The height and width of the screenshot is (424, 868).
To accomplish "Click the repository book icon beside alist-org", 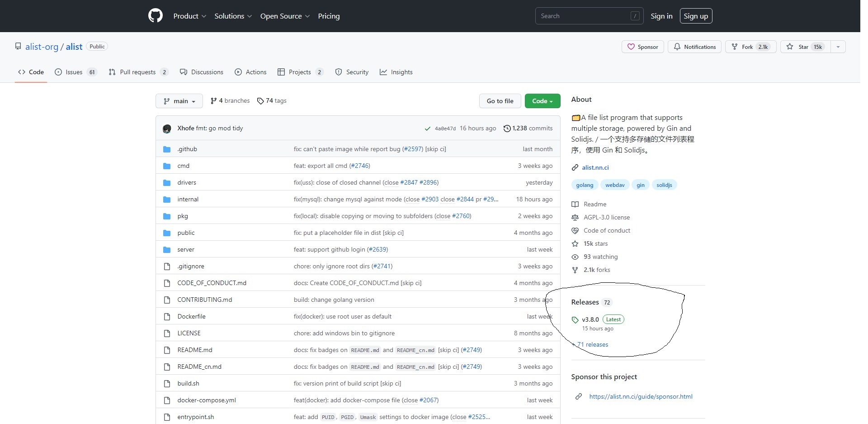I will (18, 47).
